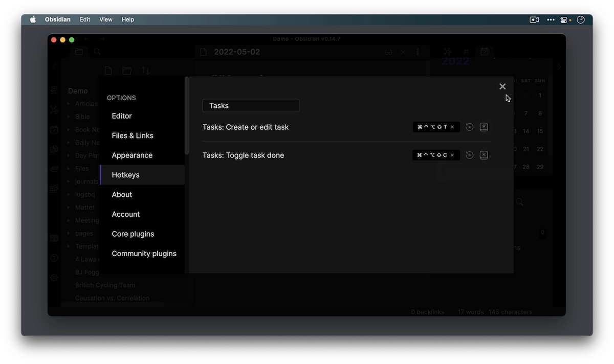Open the file explorer tab icon
The height and width of the screenshot is (364, 614).
[79, 52]
